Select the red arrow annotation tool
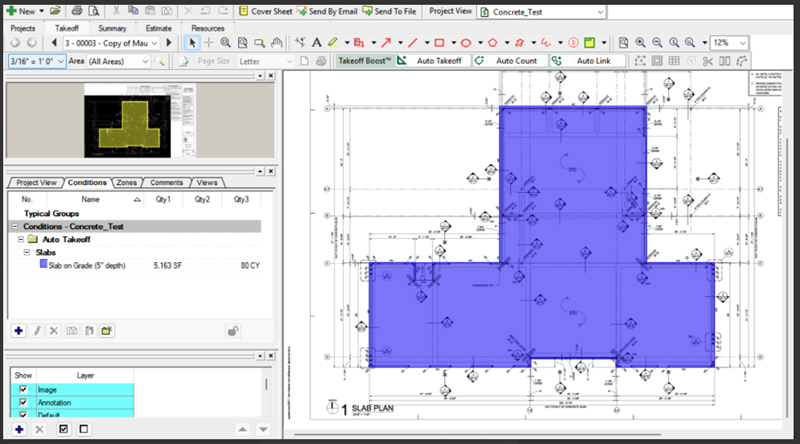 386,43
